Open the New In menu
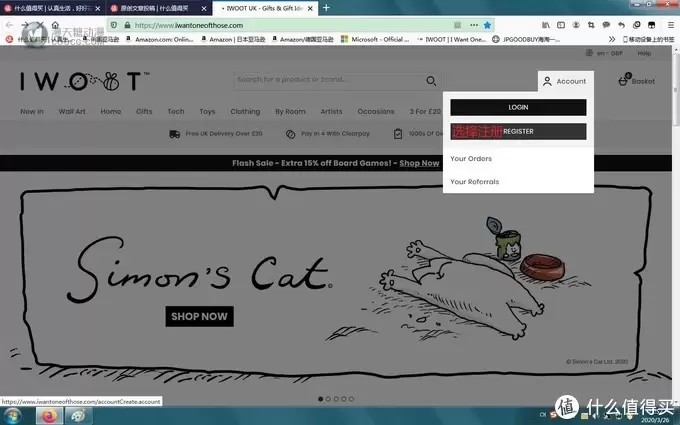This screenshot has height=425, width=680. tap(32, 111)
